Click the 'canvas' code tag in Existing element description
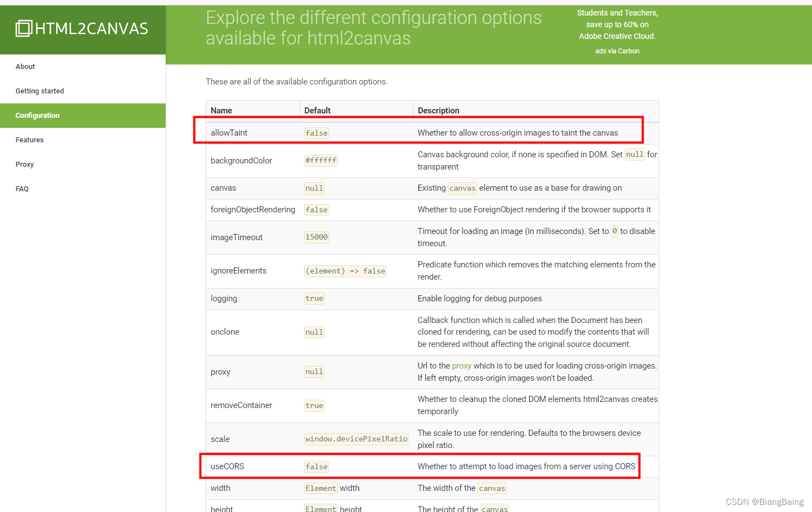The width and height of the screenshot is (812, 512). pyautogui.click(x=462, y=188)
